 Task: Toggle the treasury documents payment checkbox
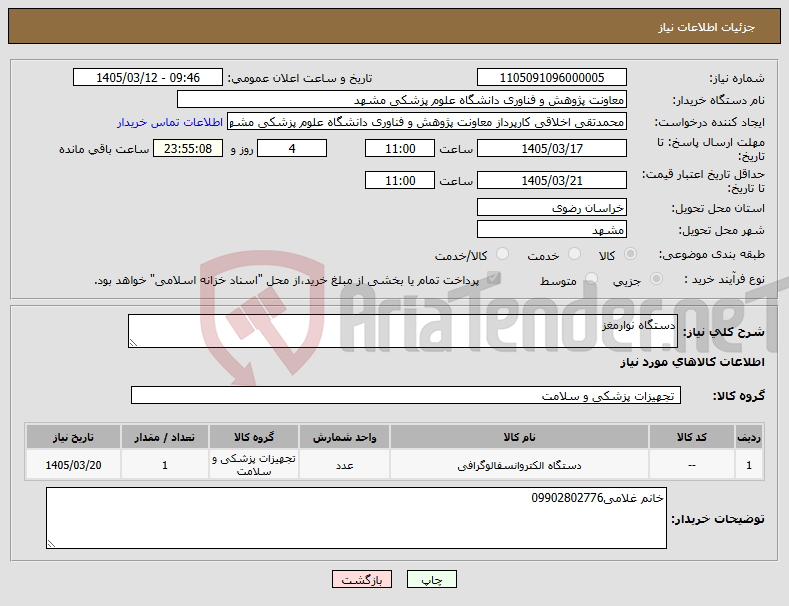[x=494, y=278]
